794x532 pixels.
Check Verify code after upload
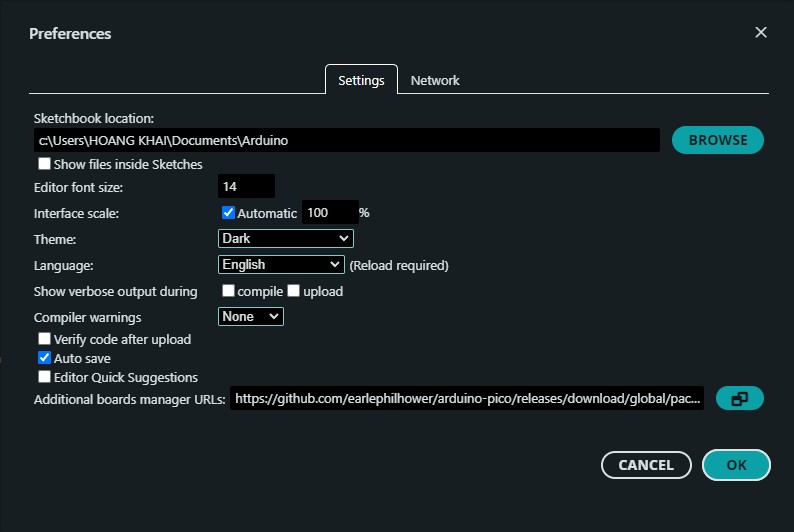(45, 339)
